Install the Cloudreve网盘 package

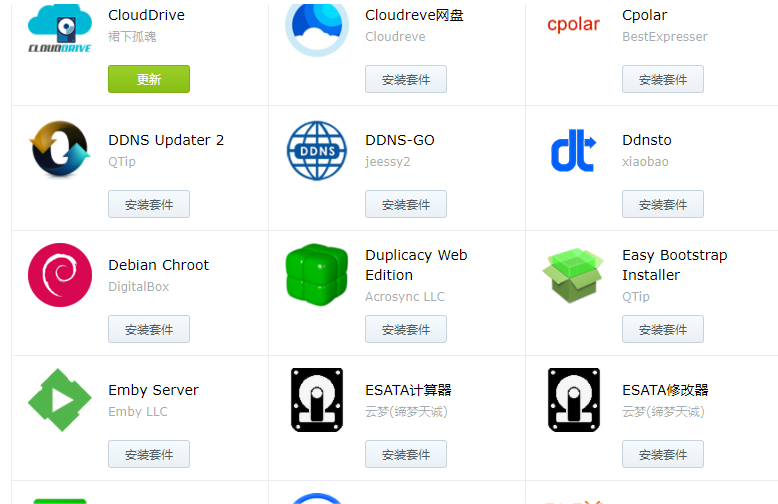pos(406,79)
